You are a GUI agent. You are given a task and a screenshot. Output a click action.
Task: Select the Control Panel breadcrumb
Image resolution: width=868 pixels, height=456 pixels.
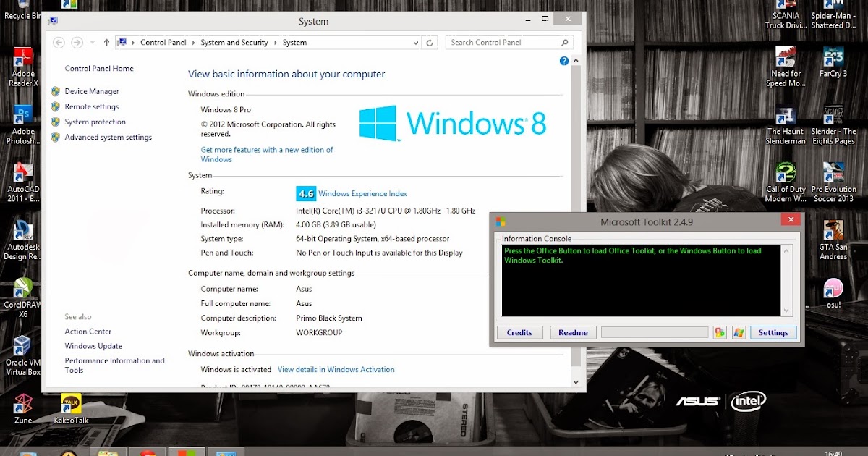[x=163, y=43]
